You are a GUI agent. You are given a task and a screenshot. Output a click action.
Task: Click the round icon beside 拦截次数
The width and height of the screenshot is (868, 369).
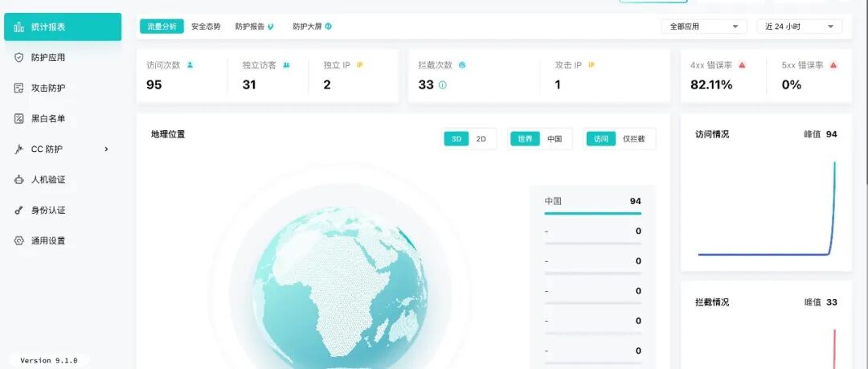462,65
